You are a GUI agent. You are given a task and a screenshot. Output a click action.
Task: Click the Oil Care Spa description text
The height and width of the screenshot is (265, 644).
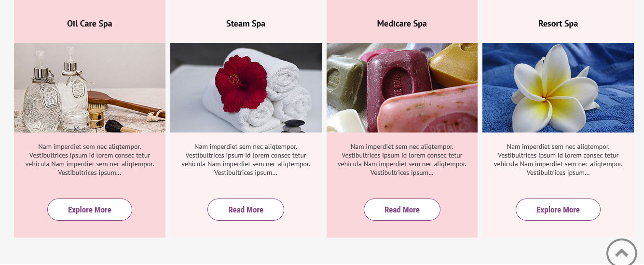pyautogui.click(x=90, y=159)
